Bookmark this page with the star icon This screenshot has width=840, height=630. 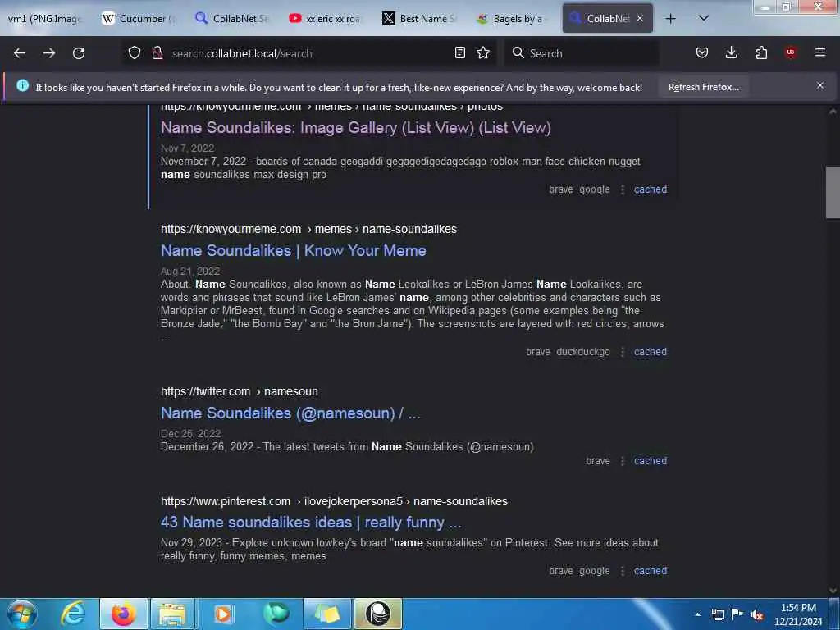[483, 53]
